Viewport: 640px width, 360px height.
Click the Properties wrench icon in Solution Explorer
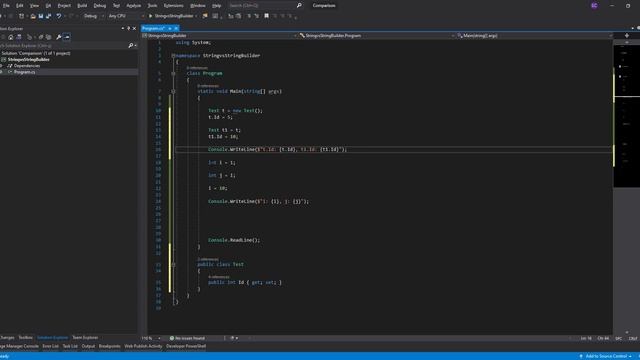pos(59,37)
